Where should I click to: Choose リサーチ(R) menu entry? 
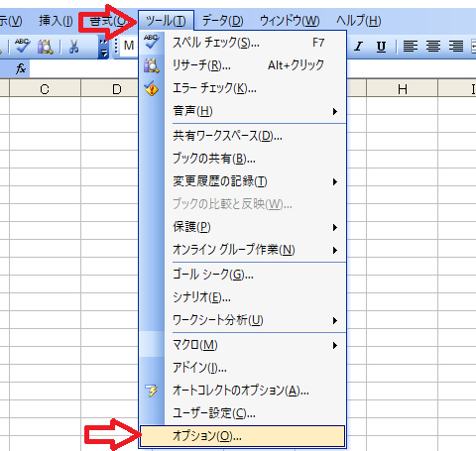coord(243,65)
